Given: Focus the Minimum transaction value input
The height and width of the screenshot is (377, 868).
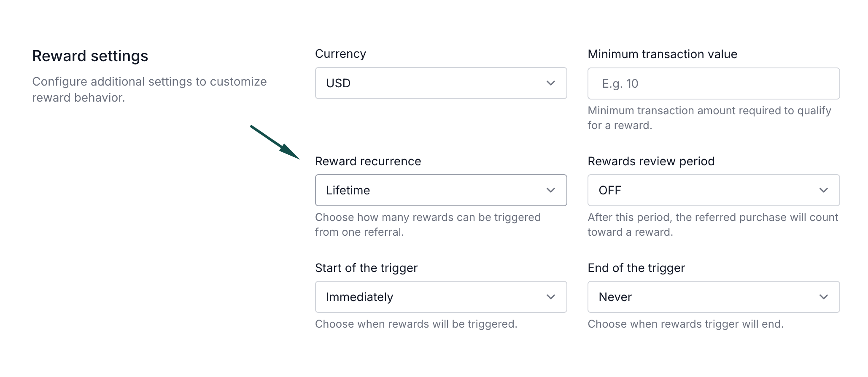Looking at the screenshot, I should (713, 83).
